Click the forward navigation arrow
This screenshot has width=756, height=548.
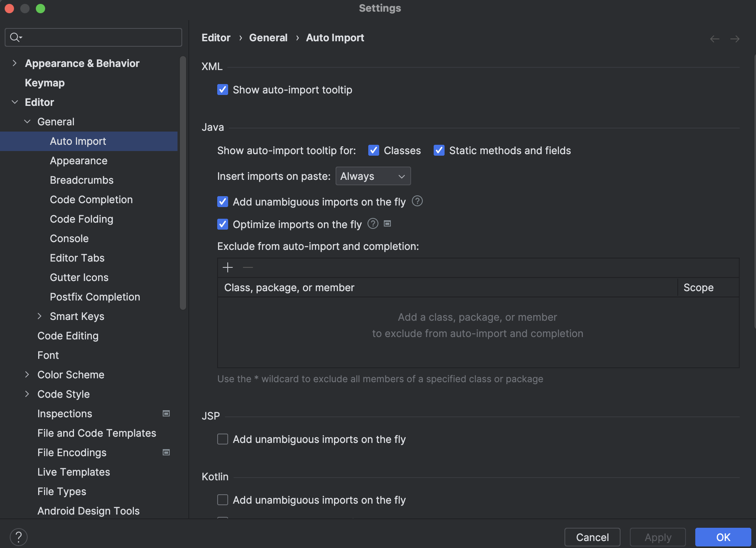tap(735, 39)
